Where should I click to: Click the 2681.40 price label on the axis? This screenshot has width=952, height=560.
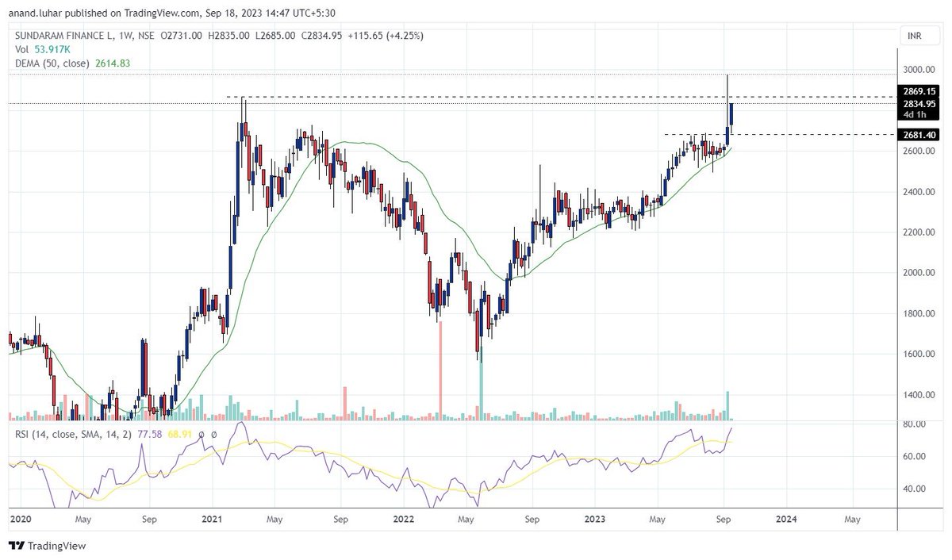[919, 134]
